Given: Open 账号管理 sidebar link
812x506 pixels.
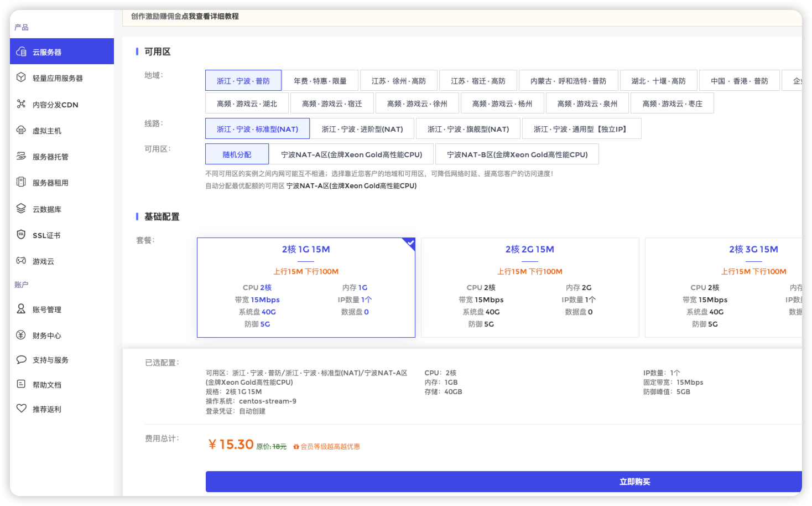Looking at the screenshot, I should tap(47, 309).
